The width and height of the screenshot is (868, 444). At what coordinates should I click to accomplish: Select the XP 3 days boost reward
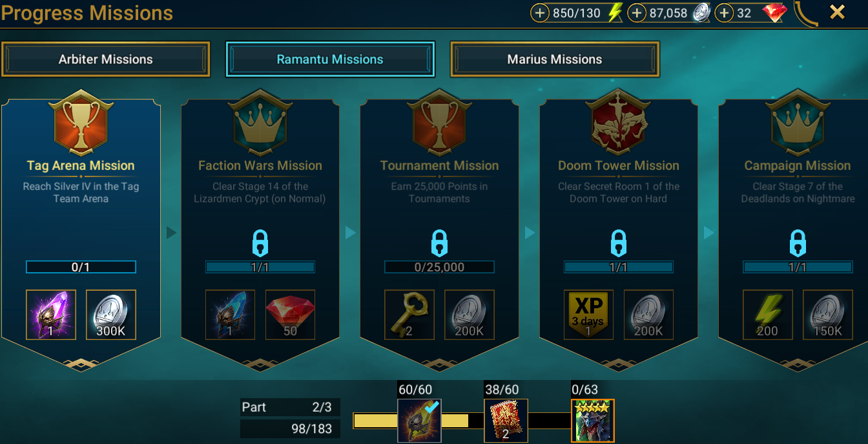589,315
